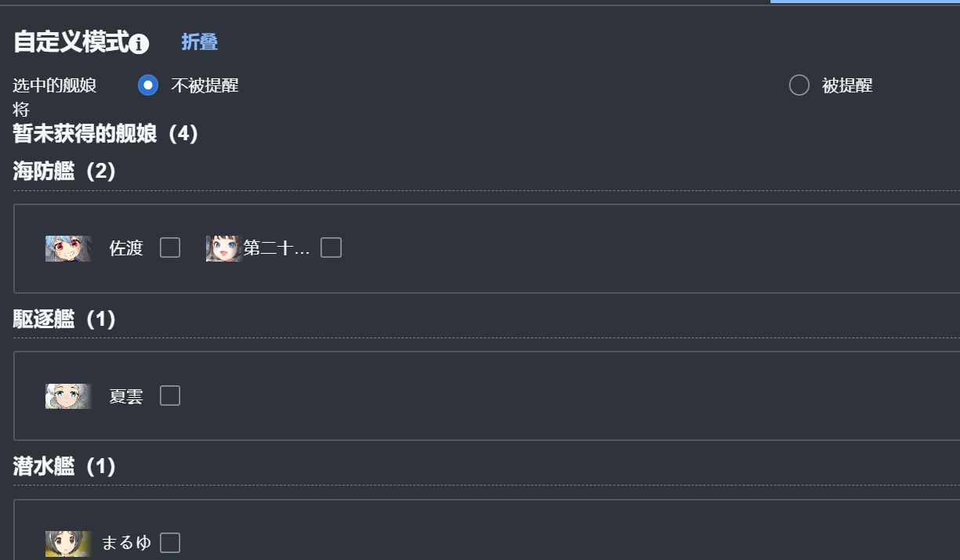Click the 佐渡 name label
960x560 pixels.
pyautogui.click(x=126, y=249)
